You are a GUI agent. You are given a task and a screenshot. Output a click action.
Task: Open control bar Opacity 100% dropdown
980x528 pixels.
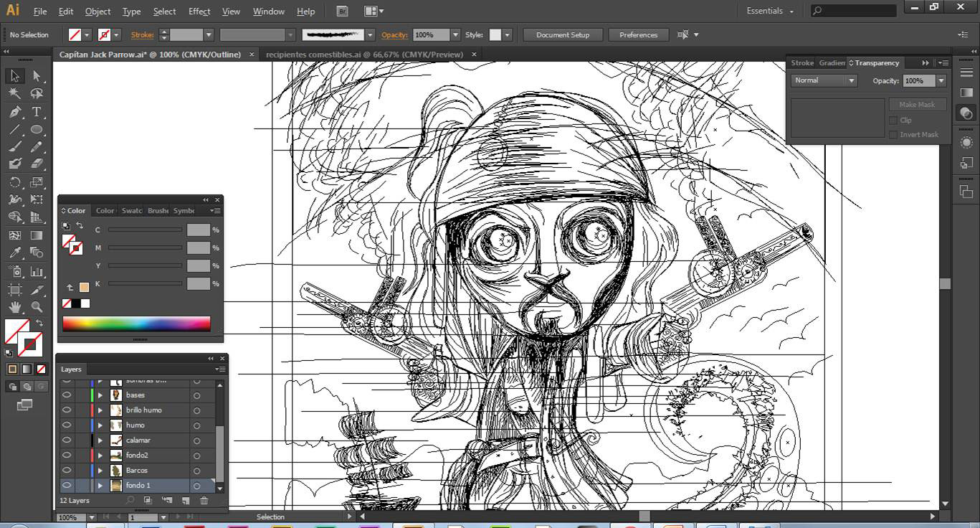pos(455,34)
